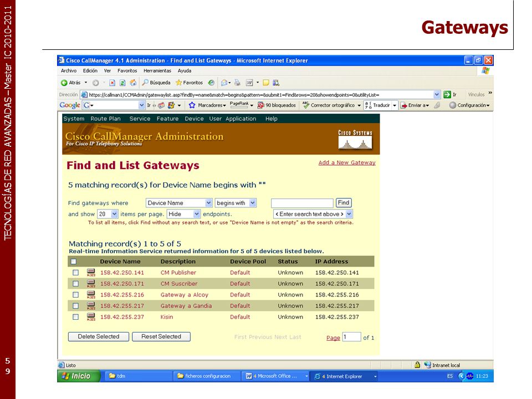Open Microsoft Office taskbar group

pos(275,376)
